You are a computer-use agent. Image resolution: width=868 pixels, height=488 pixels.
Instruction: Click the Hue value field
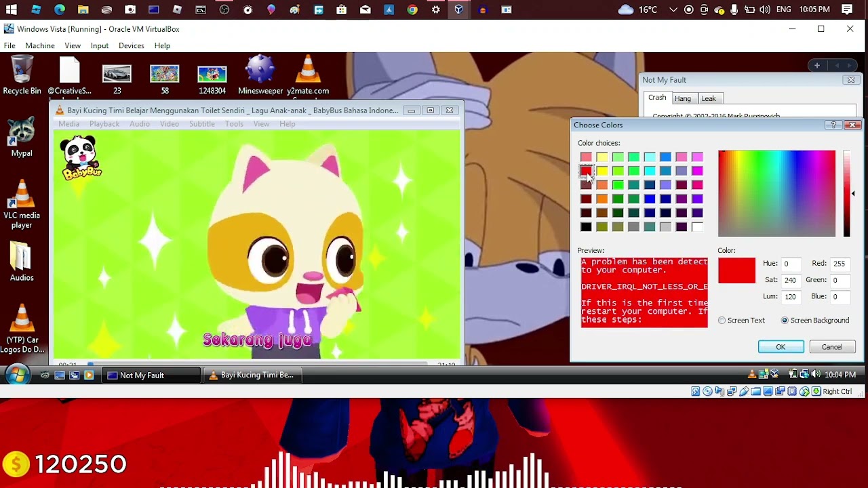[x=791, y=264]
